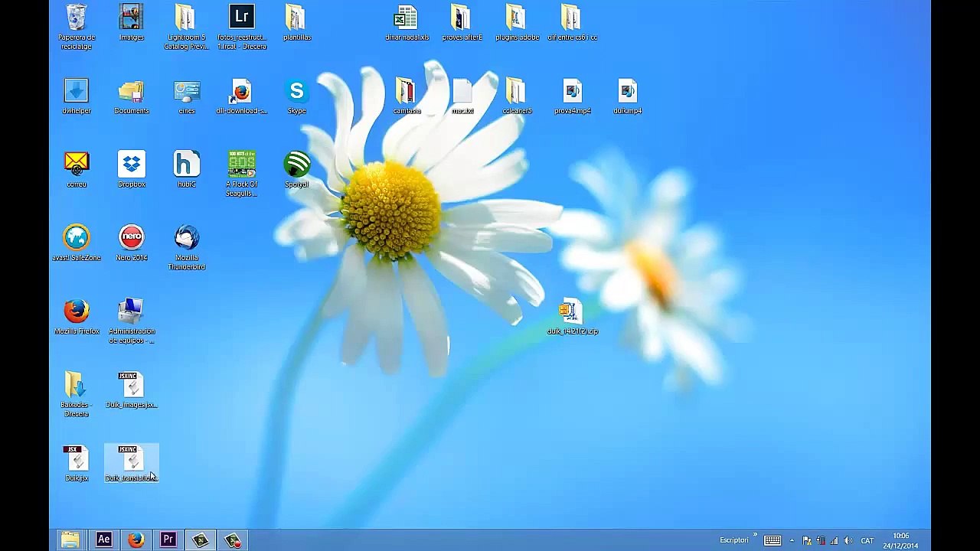Select the Imatges desktop icon
980x551 pixels.
point(132,22)
